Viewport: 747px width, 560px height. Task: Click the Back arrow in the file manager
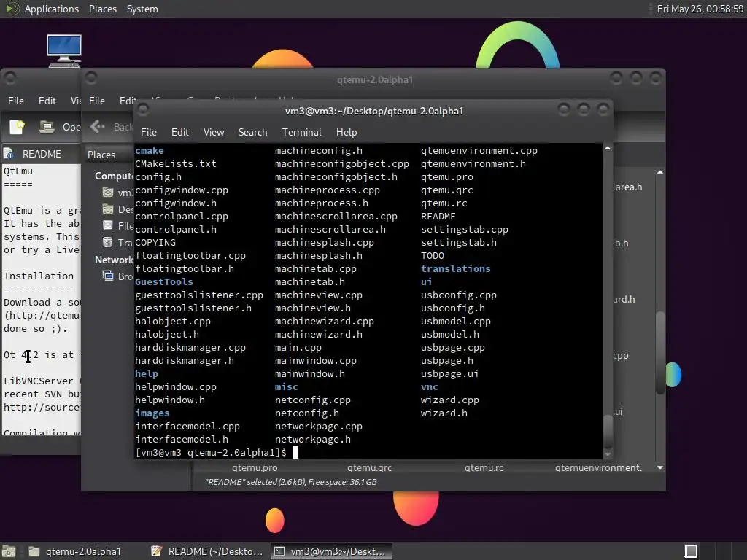tap(97, 126)
